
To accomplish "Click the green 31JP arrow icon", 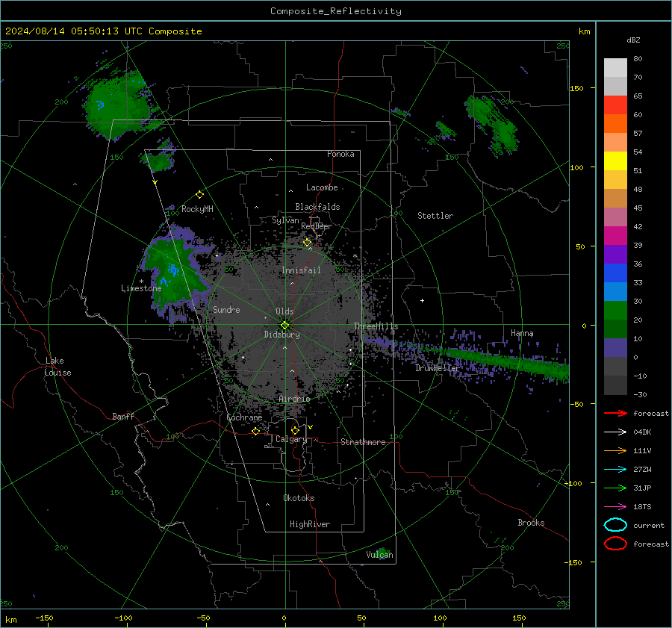I will (615, 488).
